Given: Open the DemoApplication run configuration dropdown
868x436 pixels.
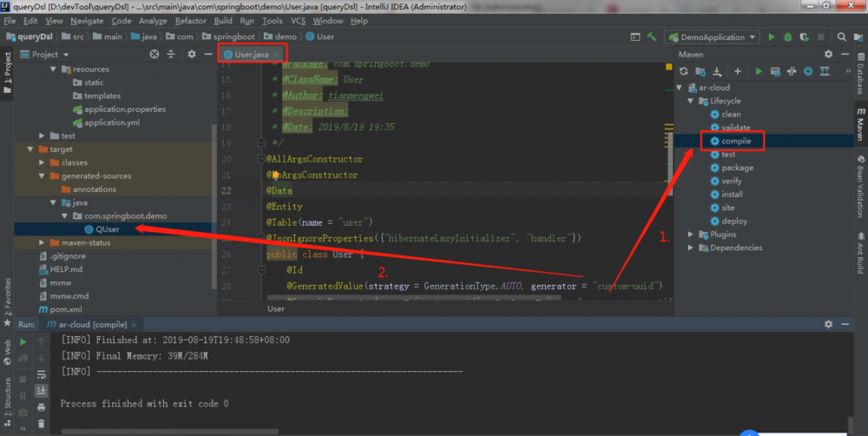Looking at the screenshot, I should (712, 37).
